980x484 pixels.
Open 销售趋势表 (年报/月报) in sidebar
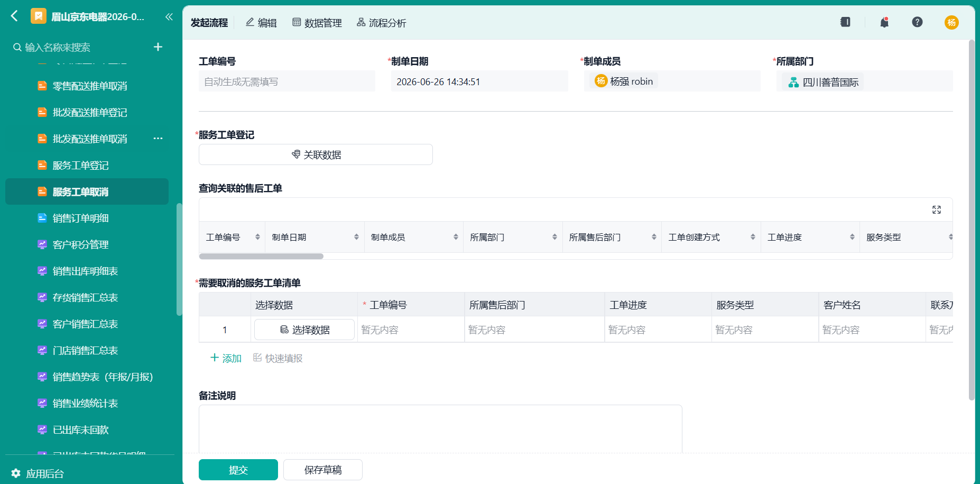point(103,377)
